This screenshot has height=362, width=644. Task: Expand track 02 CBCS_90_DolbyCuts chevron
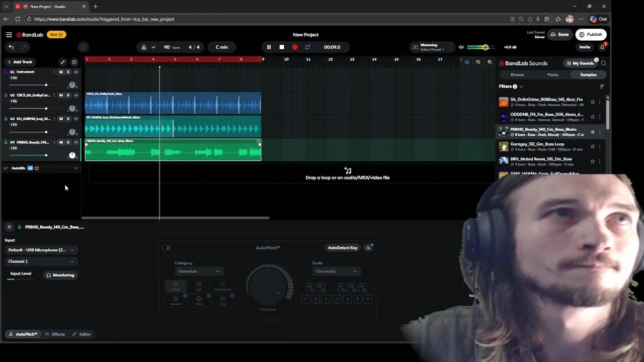[x=76, y=95]
